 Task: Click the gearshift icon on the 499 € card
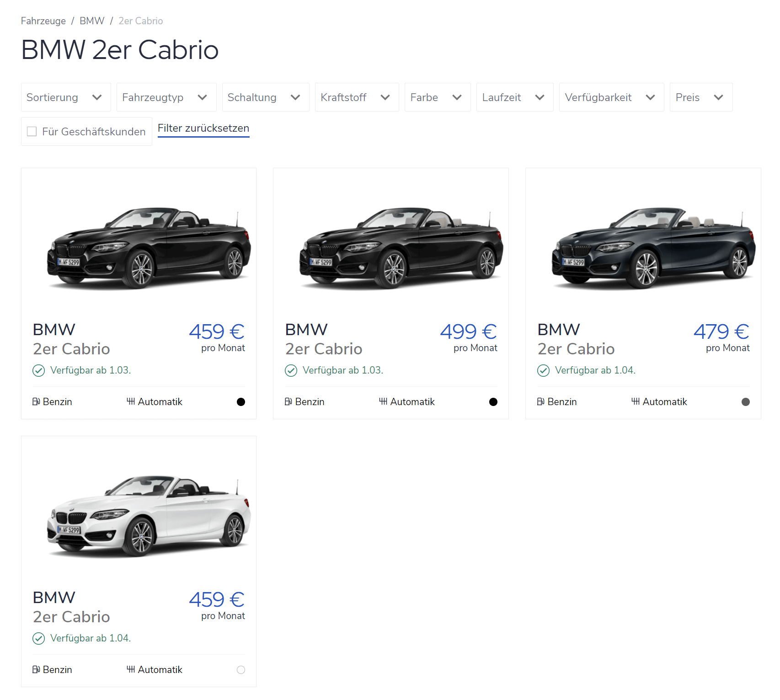point(383,402)
